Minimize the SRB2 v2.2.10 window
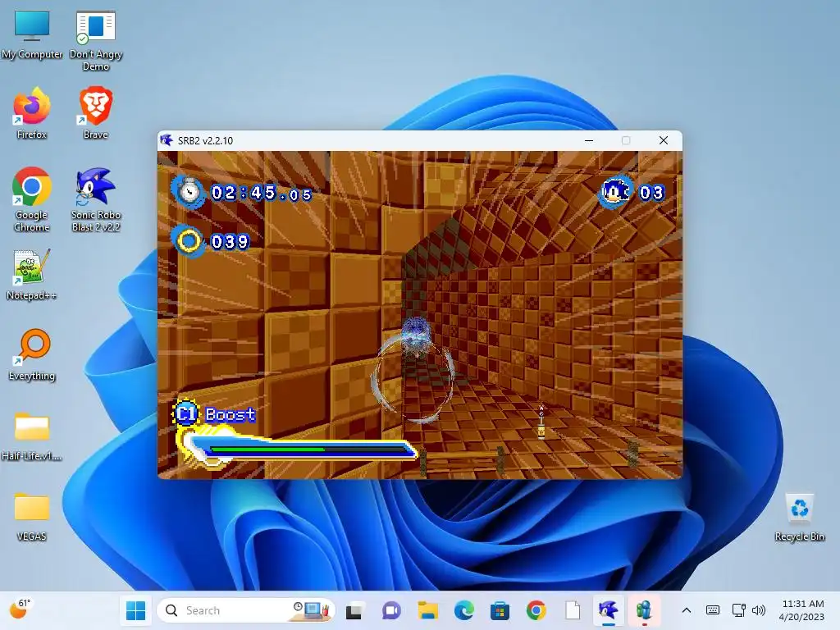Screen dimensions: 840x630 tap(589, 140)
